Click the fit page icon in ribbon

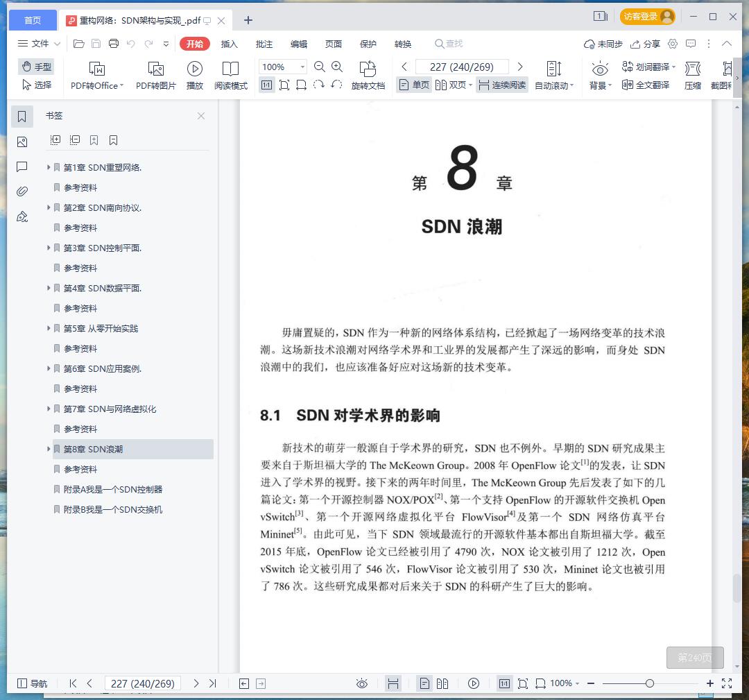(x=284, y=85)
